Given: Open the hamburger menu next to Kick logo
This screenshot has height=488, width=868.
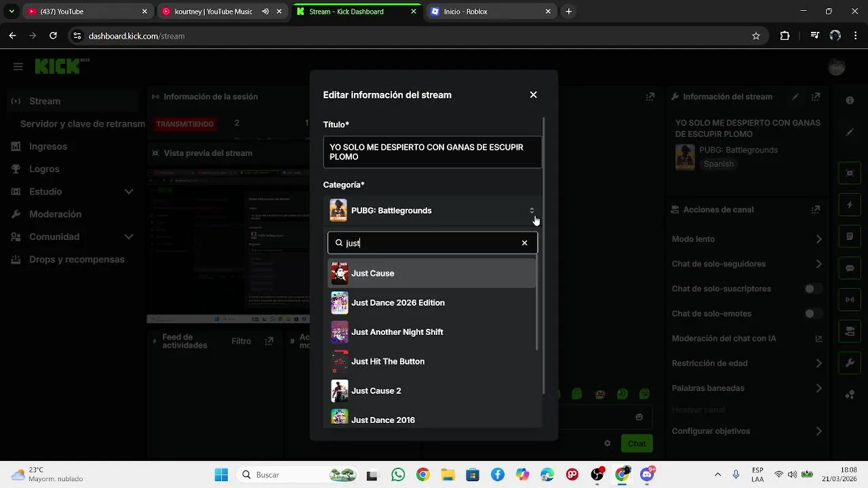Looking at the screenshot, I should (x=18, y=66).
